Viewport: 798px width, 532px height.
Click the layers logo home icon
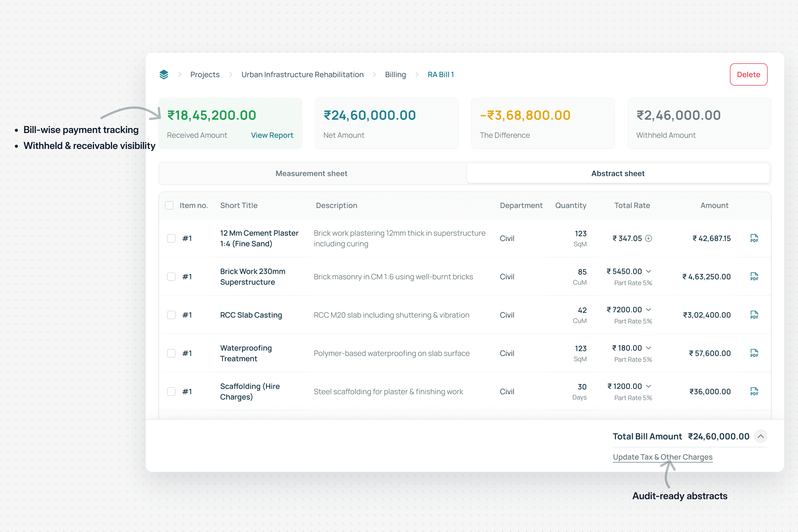point(164,74)
